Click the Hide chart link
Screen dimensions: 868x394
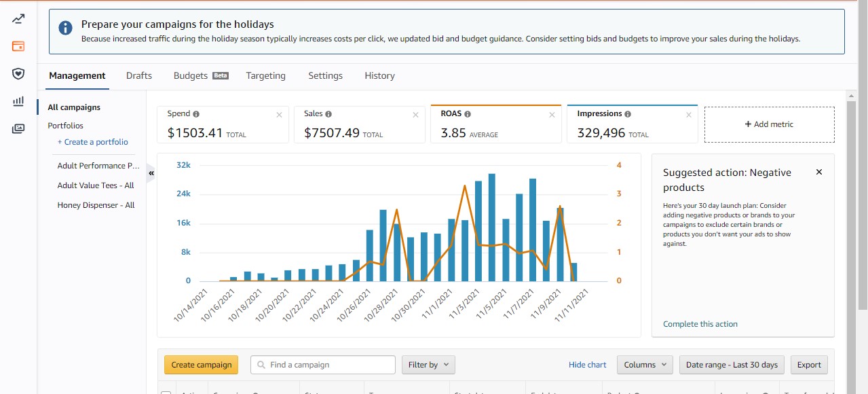[x=588, y=365]
